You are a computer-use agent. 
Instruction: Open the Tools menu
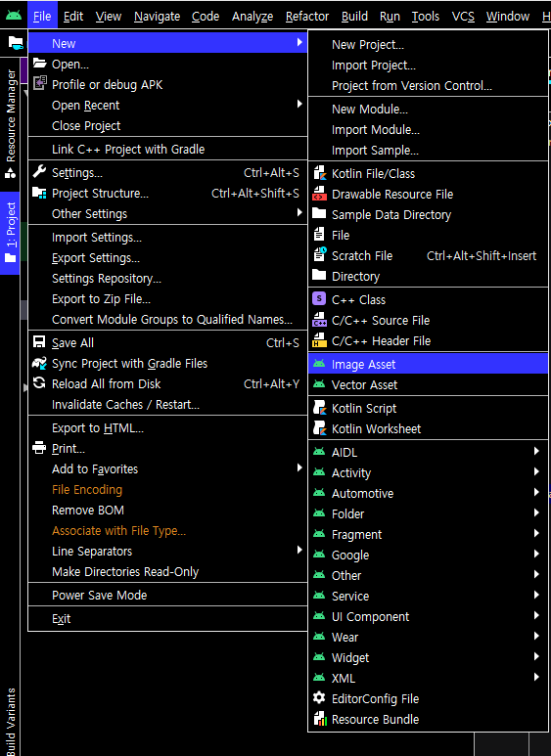[x=426, y=17]
